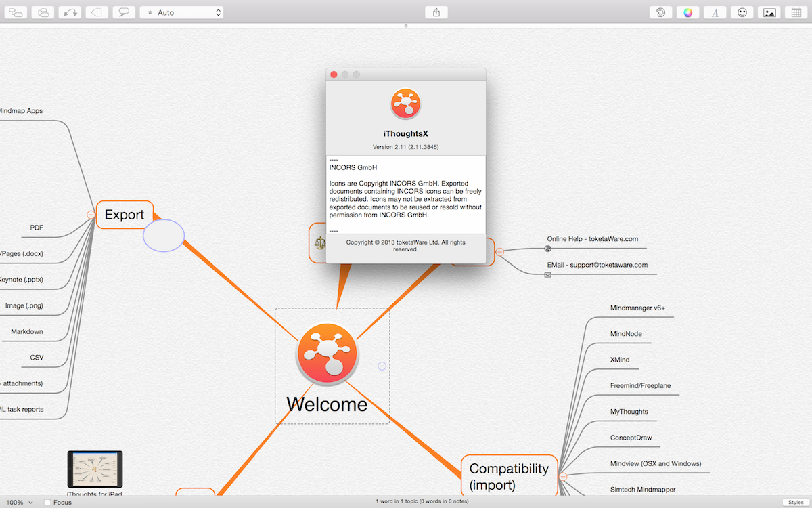Add a sibling topic from the toolbar
This screenshot has width=812, height=508.
43,12
